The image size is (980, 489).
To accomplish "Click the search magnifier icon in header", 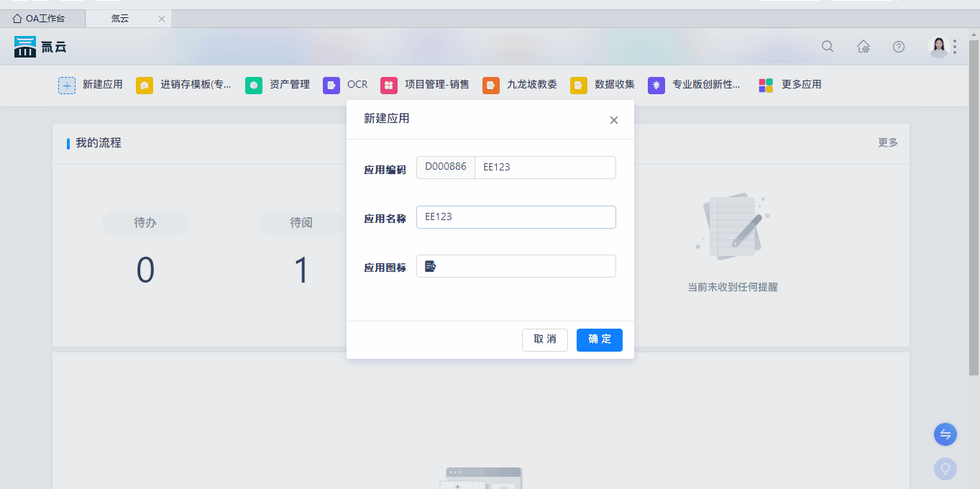I will (x=828, y=47).
